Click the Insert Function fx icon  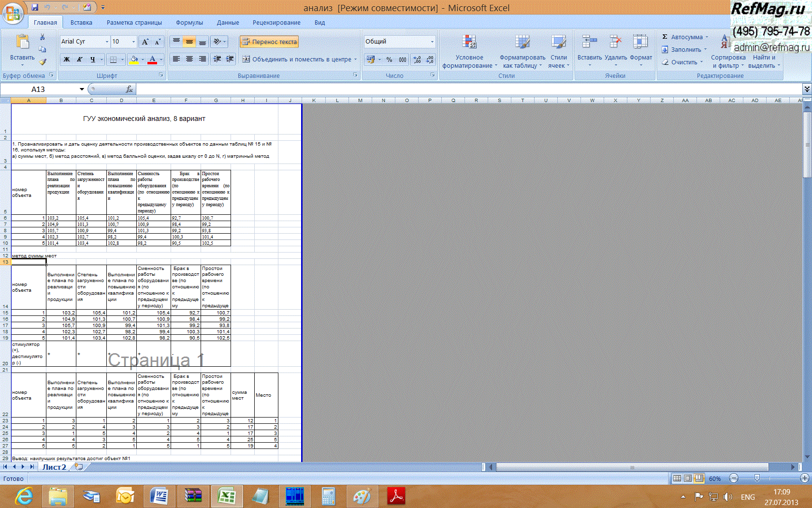[x=129, y=89]
